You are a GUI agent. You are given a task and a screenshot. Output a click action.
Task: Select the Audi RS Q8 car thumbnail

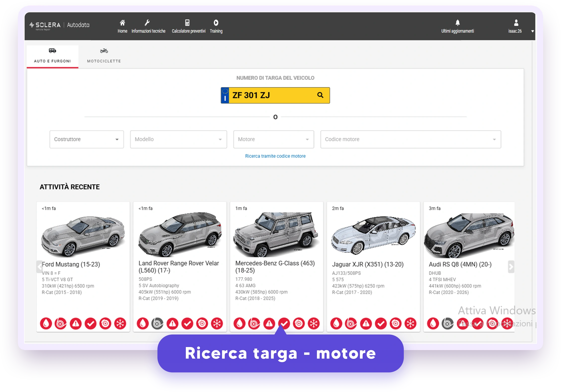point(469,236)
